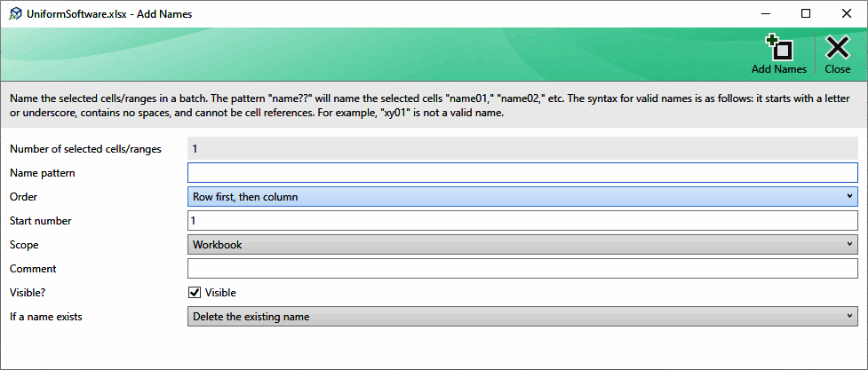868x370 pixels.
Task: Minimize the Add Names window
Action: pyautogui.click(x=766, y=14)
